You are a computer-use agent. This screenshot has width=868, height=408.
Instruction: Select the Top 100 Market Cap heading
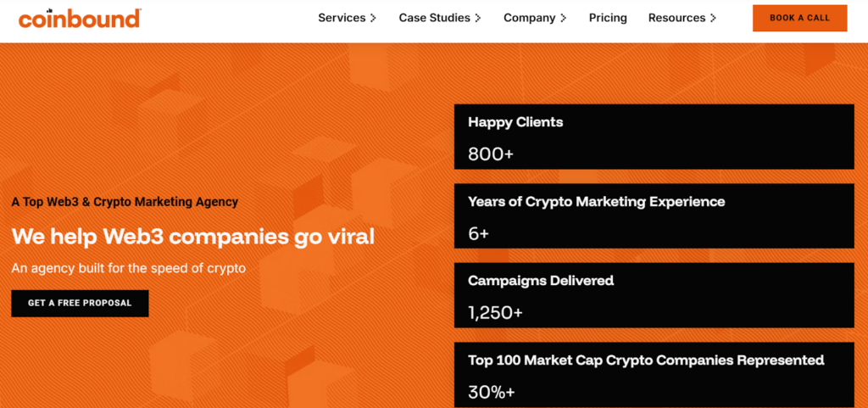point(646,360)
